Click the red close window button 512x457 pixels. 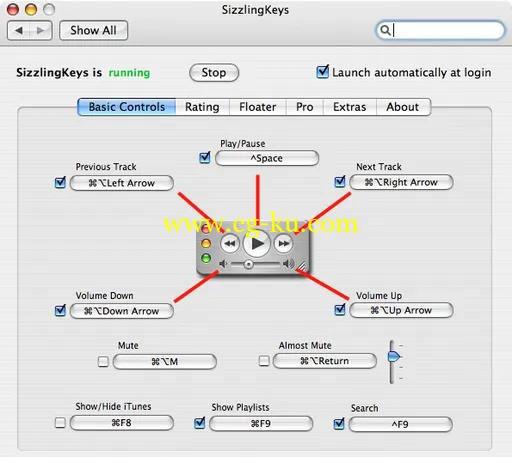13,9
